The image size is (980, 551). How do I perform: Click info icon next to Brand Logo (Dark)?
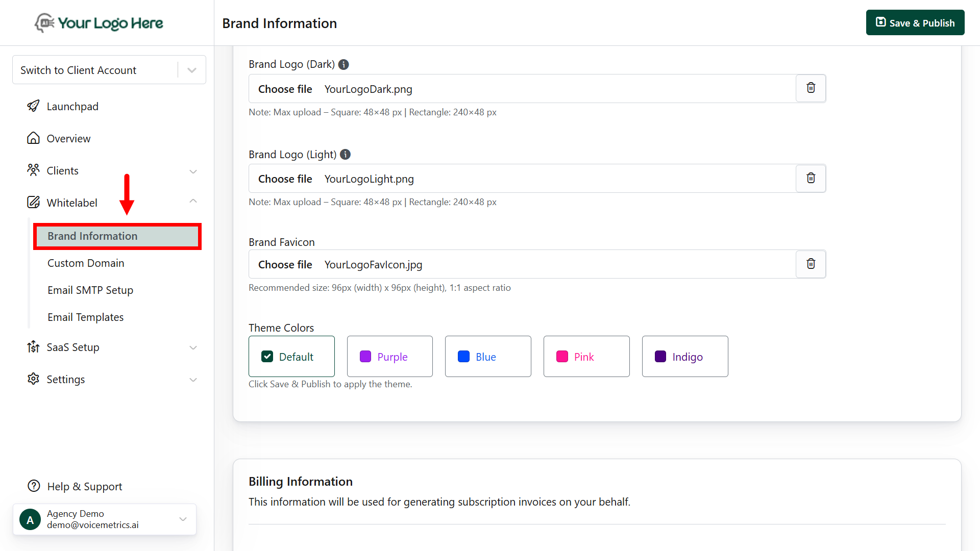pos(344,64)
